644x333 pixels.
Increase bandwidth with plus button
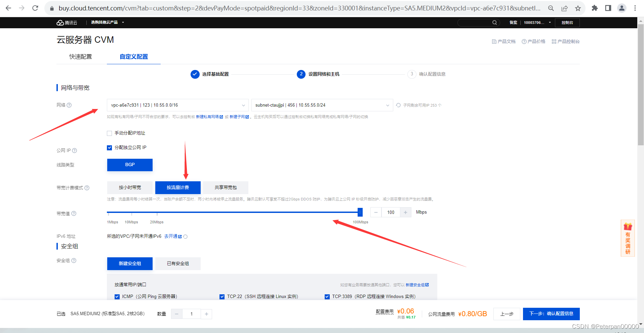click(406, 212)
